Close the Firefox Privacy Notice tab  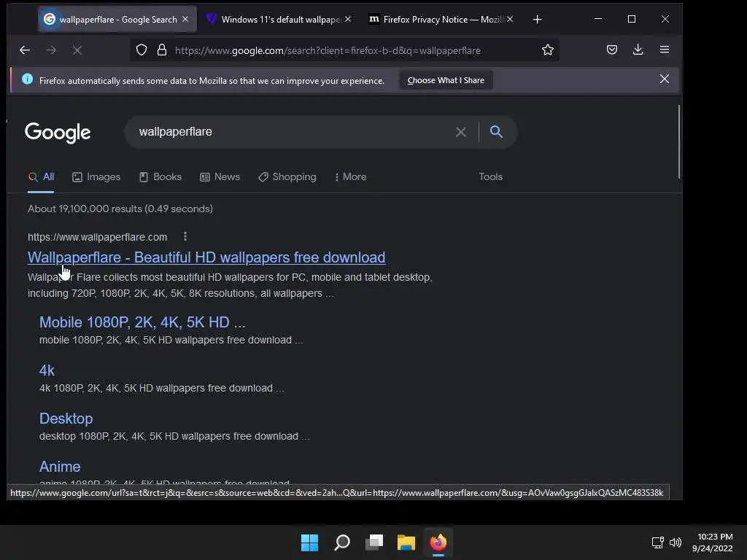tap(510, 19)
